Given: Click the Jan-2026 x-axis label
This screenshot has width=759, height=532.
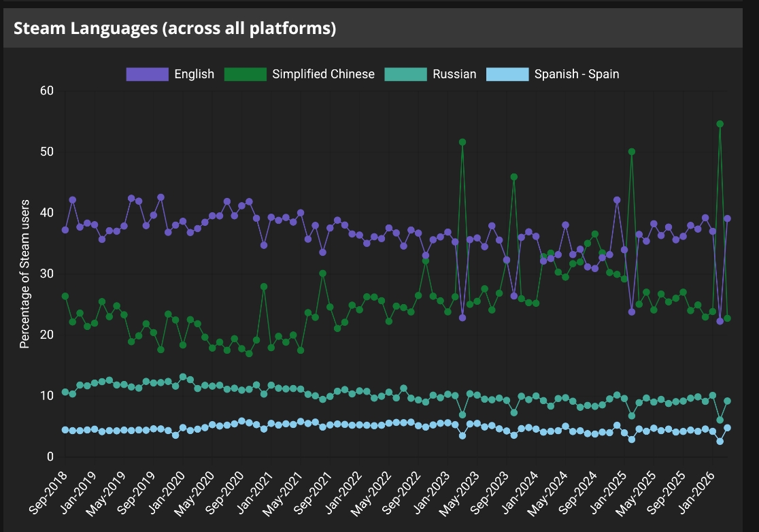Looking at the screenshot, I should click(696, 492).
